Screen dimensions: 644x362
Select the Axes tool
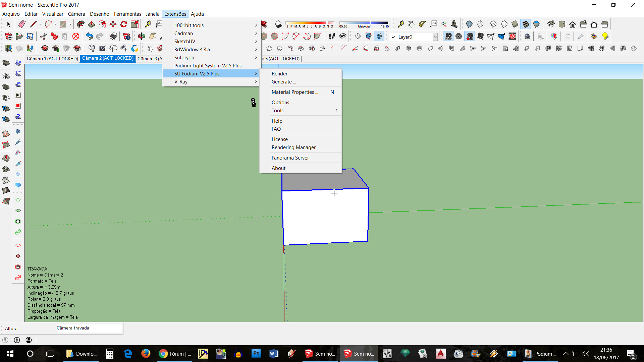(444, 24)
